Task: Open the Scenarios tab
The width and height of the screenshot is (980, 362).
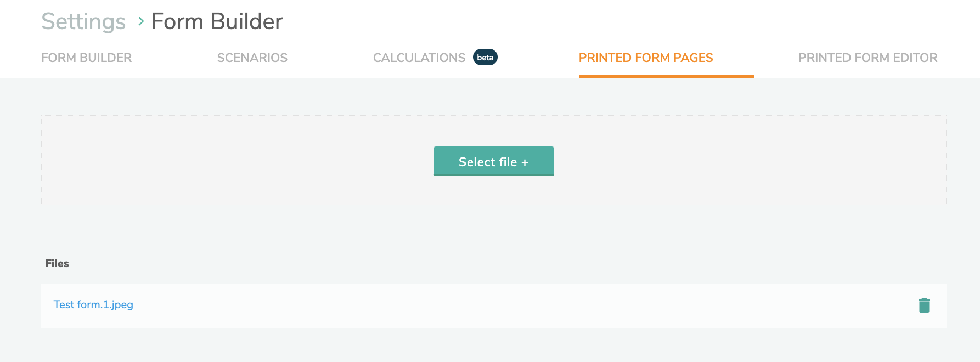Action: coord(252,58)
